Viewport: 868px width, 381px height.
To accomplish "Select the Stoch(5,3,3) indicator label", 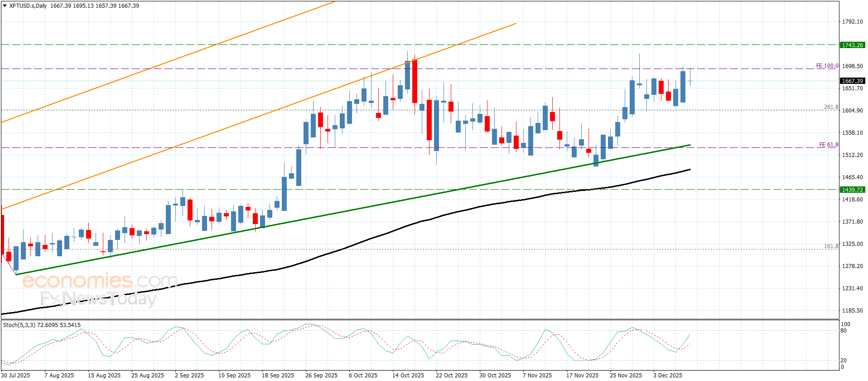I will 19,325.
